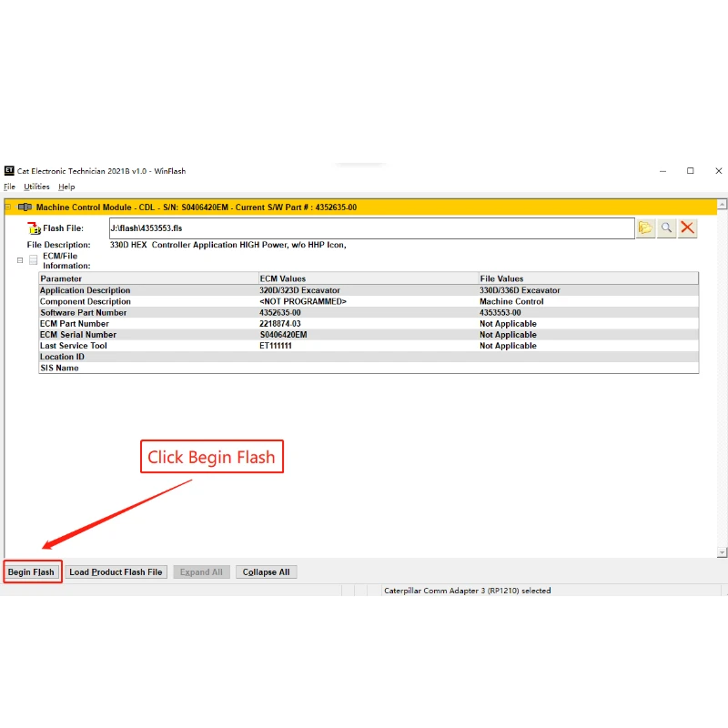Click the Flash File document icon
Screen dimensions: 728x728
pyautogui.click(x=34, y=228)
